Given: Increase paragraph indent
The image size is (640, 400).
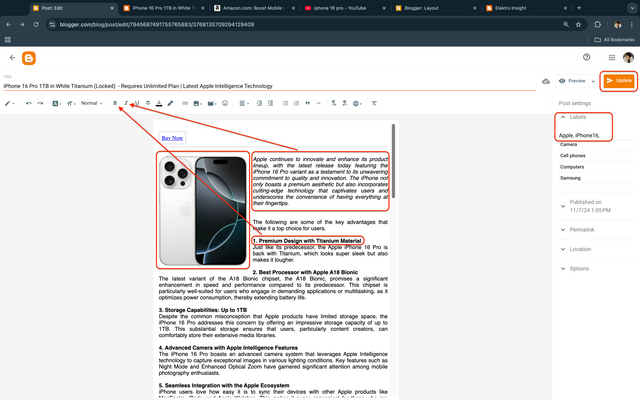Looking at the screenshot, I should click(259, 103).
